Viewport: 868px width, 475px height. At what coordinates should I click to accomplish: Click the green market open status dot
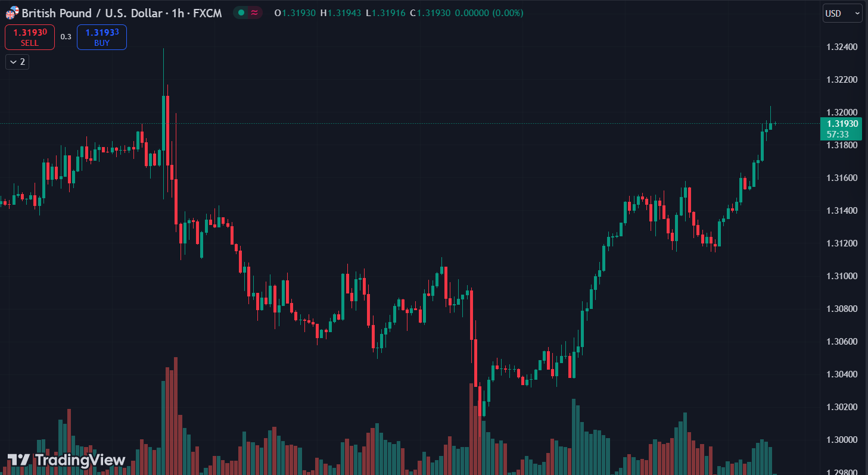pos(241,12)
